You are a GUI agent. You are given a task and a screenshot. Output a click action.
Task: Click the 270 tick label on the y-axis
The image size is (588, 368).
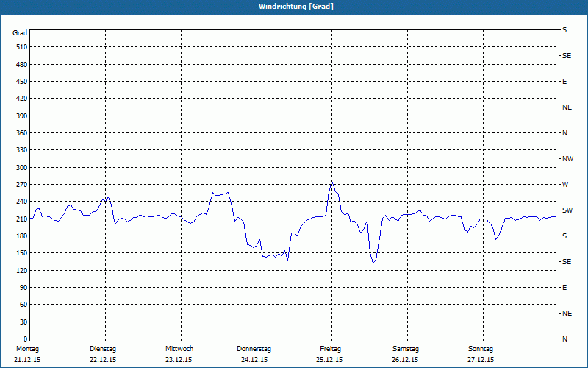coord(21,185)
